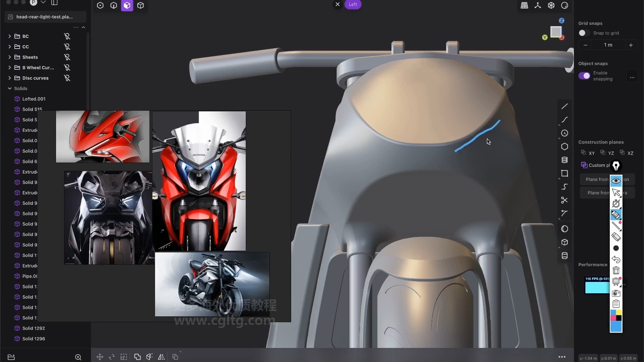This screenshot has height=362, width=644.
Task: Disable the Enable snapping toggle
Action: [x=584, y=76]
